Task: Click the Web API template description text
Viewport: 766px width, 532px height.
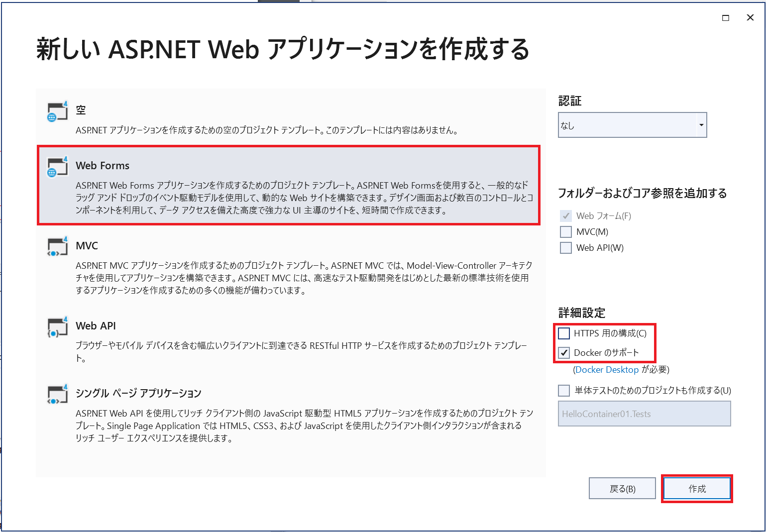Action: point(301,352)
